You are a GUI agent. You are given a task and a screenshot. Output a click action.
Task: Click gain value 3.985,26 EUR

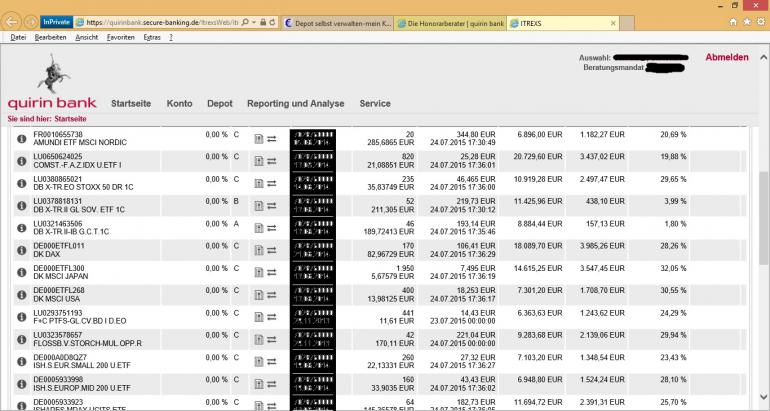point(602,246)
